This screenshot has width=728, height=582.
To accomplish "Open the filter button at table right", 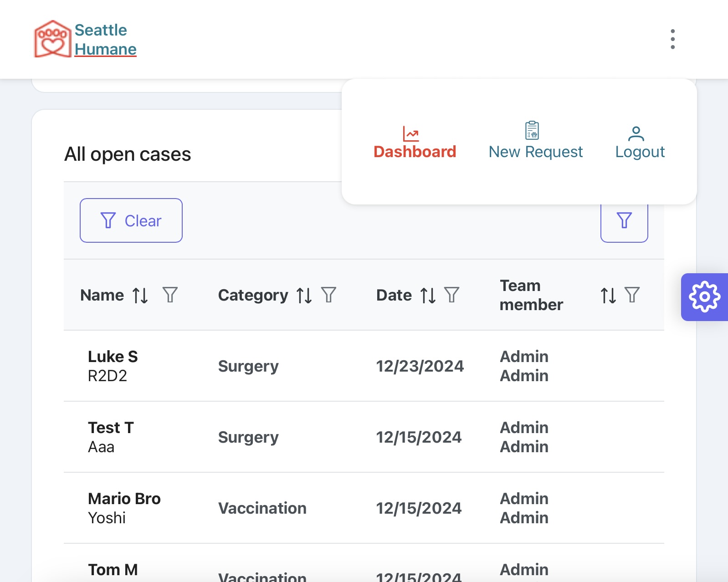I will [624, 221].
